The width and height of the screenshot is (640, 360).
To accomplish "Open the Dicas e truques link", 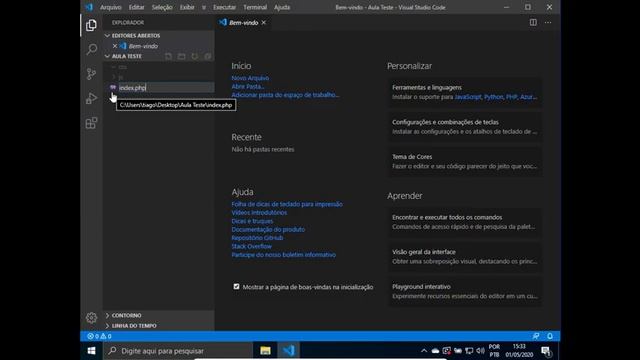I will pos(252,221).
